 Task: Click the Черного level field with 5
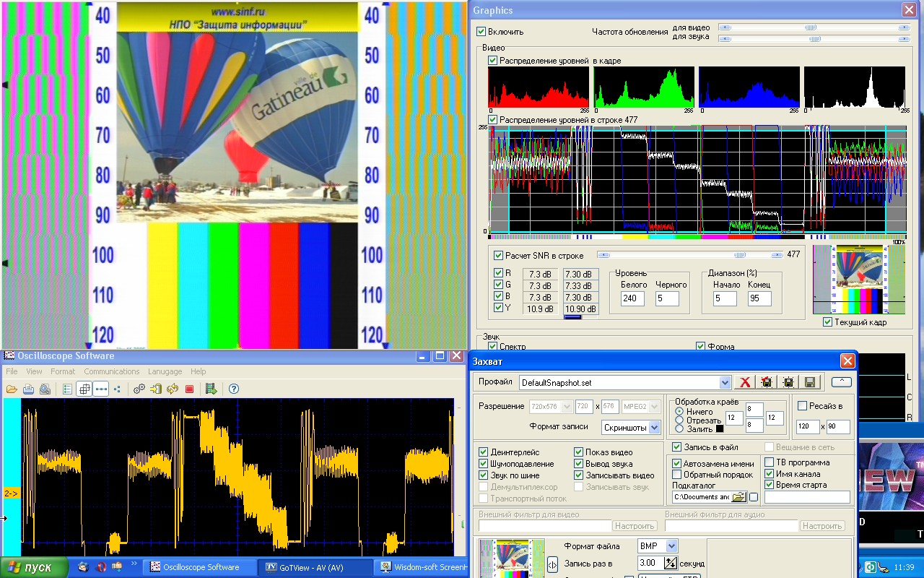[667, 298]
